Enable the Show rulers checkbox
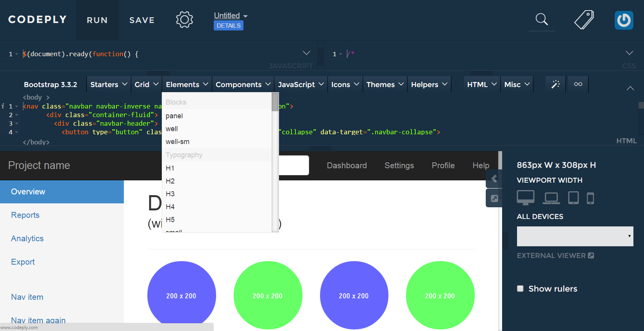 coord(520,288)
